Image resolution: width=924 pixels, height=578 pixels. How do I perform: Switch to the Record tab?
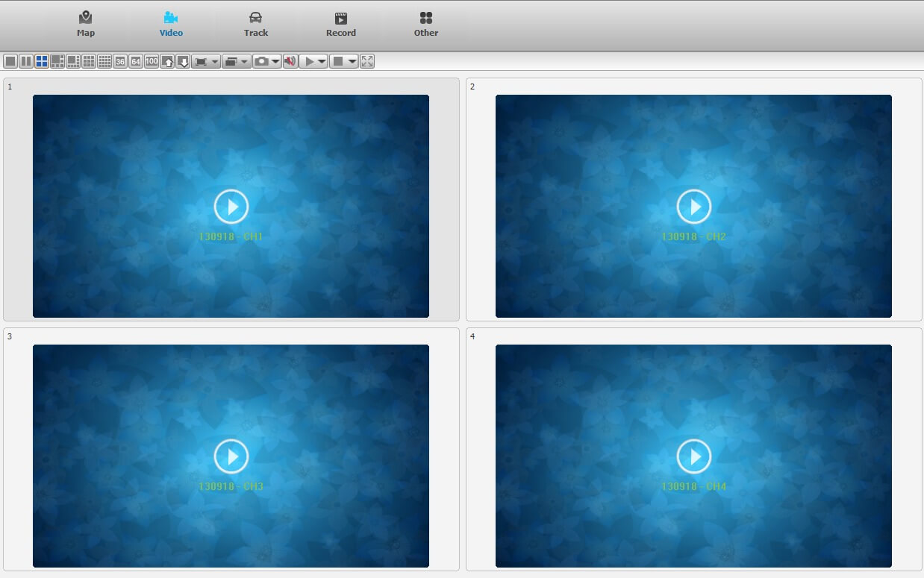[x=341, y=24]
